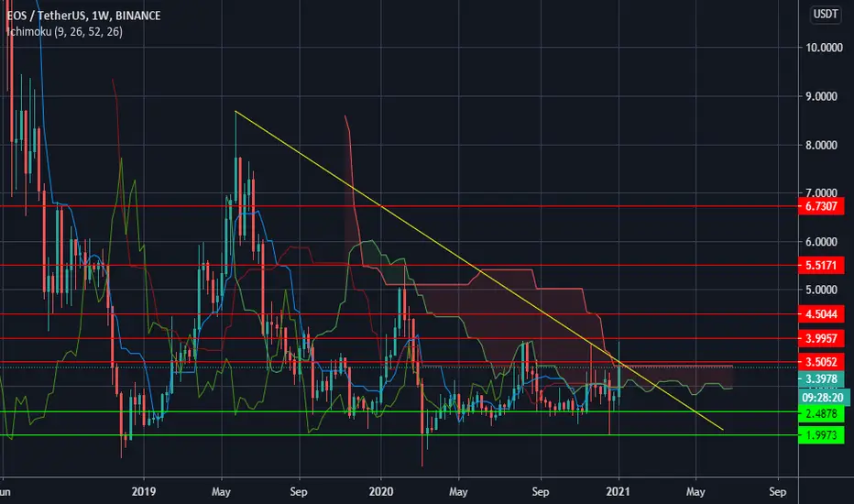Click the 5.0000 price axis tick
The width and height of the screenshot is (854, 504).
pos(821,290)
